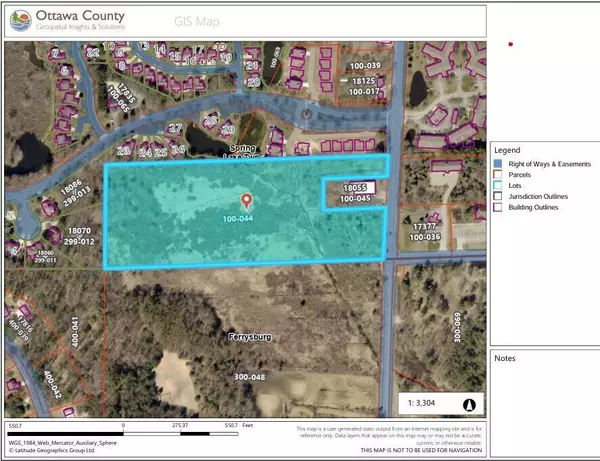Image resolution: width=600 pixels, height=461 pixels.
Task: Click the 'Latitude Geographics Group Ltd.' copyright
Action: point(52,450)
